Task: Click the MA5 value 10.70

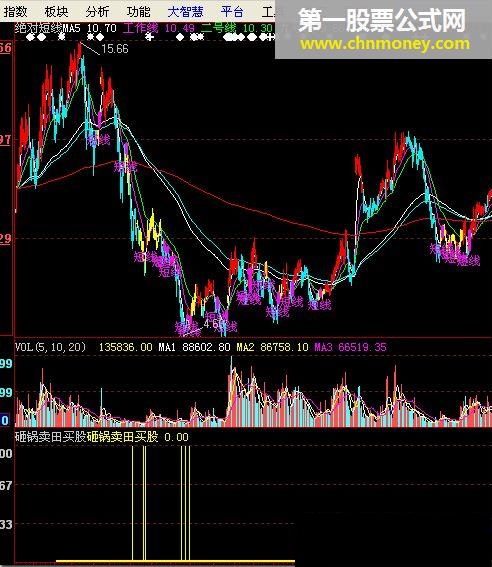Action: pyautogui.click(x=102, y=28)
